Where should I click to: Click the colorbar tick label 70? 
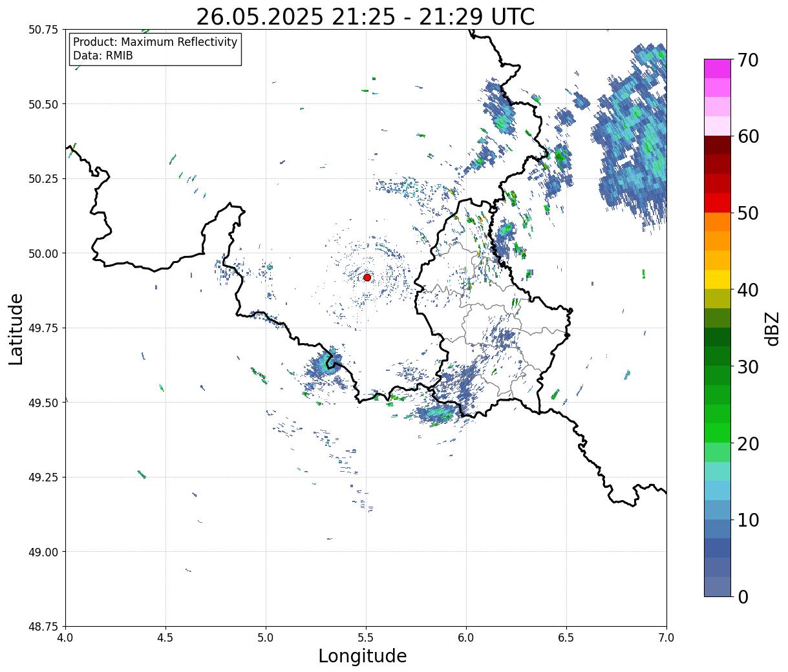pyautogui.click(x=747, y=60)
